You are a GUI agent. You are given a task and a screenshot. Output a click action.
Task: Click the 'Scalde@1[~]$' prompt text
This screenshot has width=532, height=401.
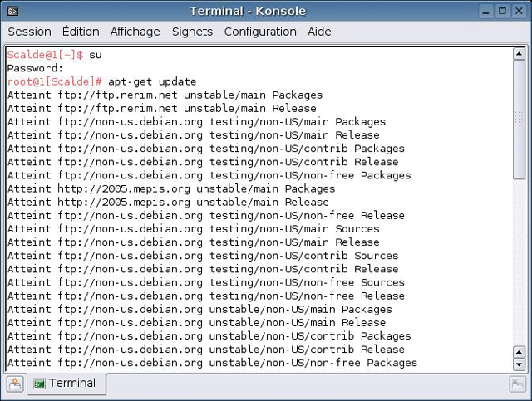[x=46, y=55]
